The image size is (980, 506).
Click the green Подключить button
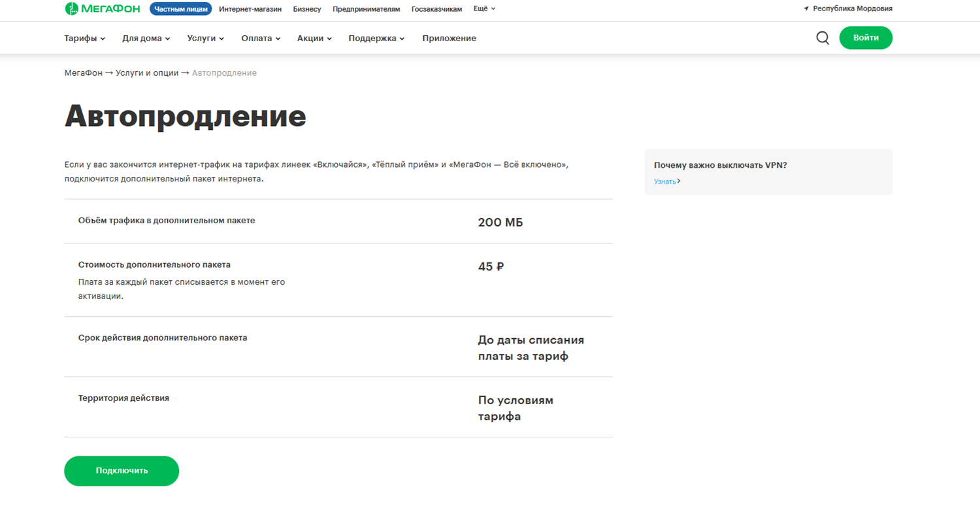click(x=122, y=471)
